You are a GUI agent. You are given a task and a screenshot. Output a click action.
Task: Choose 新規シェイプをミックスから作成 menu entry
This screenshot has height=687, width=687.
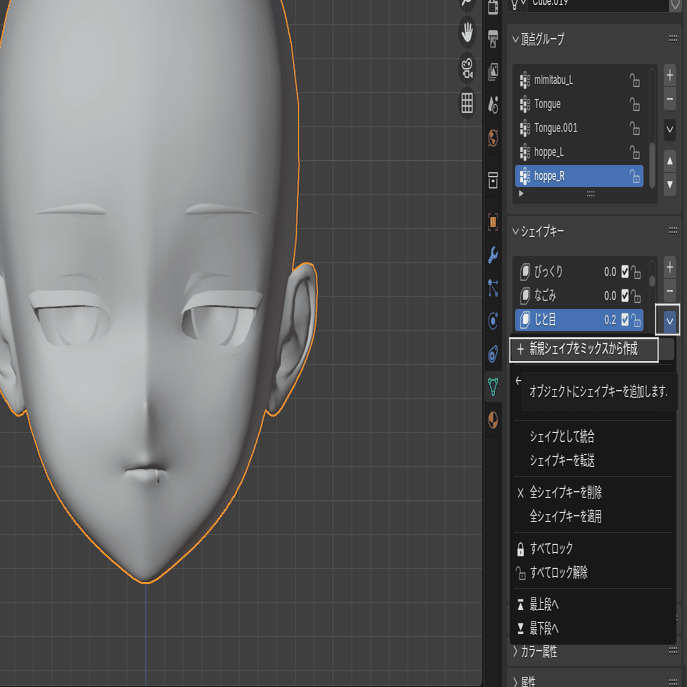point(583,349)
